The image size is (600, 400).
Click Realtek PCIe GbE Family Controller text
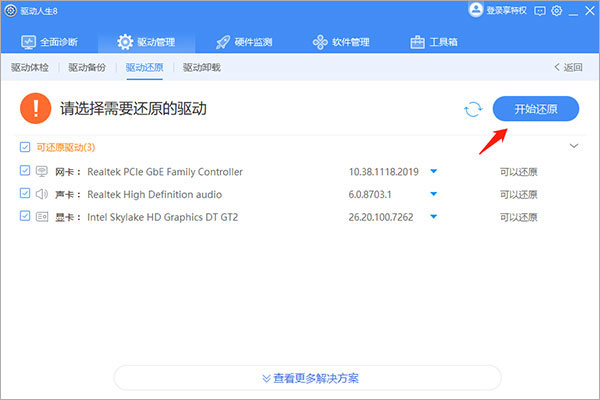[165, 172]
